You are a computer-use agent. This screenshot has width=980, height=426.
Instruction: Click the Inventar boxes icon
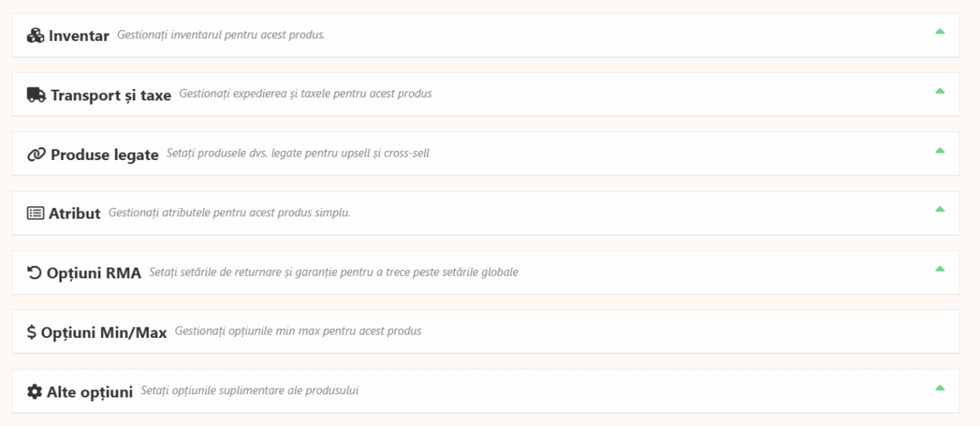click(35, 36)
